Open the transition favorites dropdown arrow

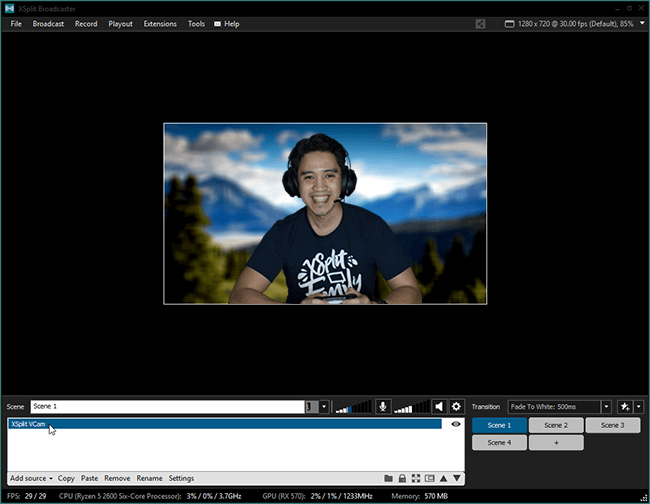pos(639,407)
